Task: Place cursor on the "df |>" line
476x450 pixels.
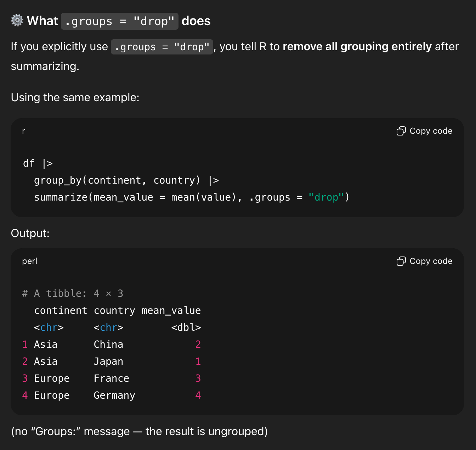Action: point(38,163)
